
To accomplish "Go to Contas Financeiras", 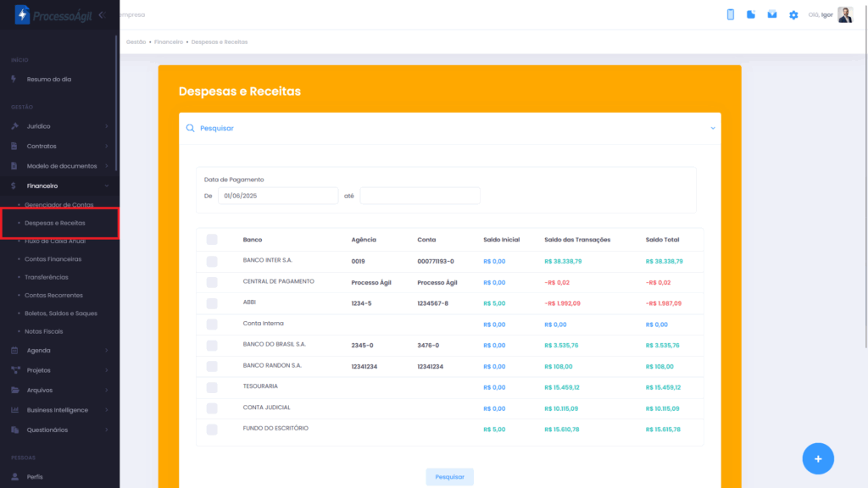I will click(53, 259).
